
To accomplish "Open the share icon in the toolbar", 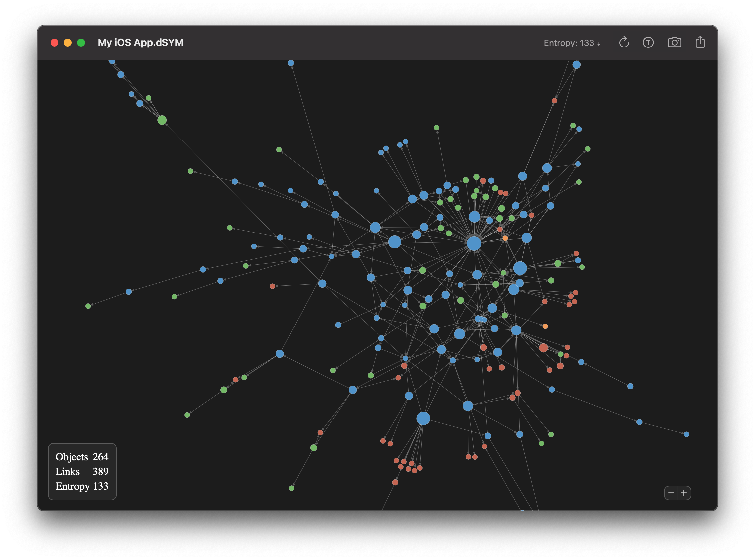I will pos(700,43).
